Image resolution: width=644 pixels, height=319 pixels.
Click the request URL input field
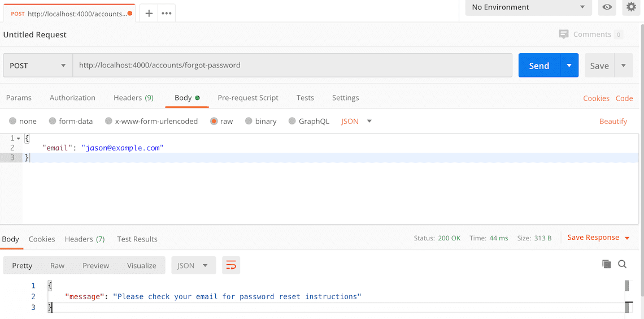[x=293, y=66]
